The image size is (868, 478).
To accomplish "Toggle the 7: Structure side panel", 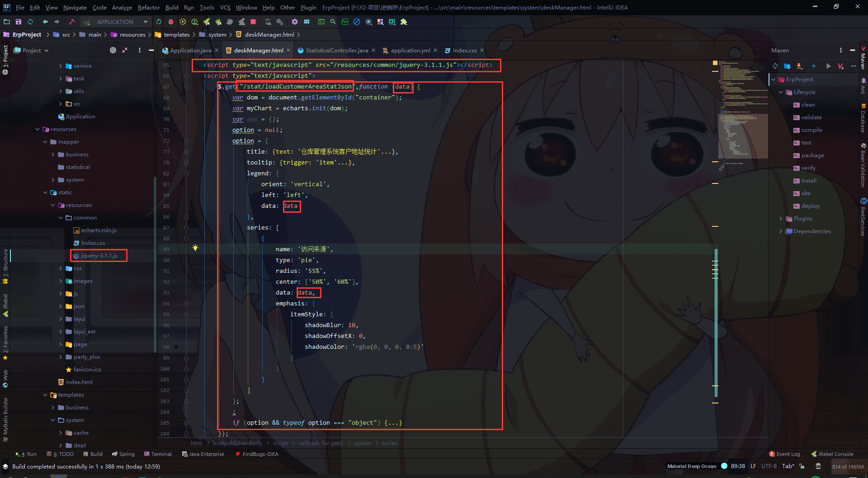I will click(5, 266).
